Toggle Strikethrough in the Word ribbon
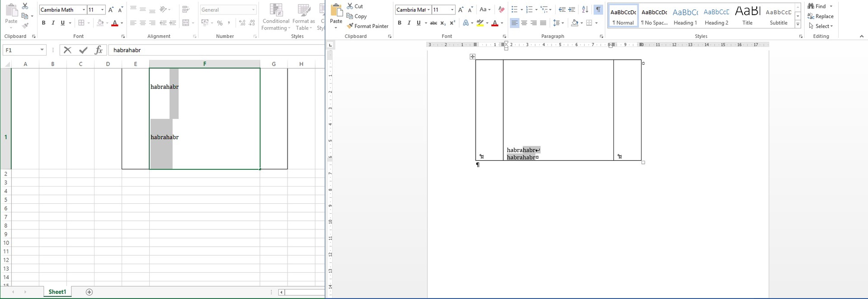Image resolution: width=868 pixels, height=299 pixels. pyautogui.click(x=433, y=23)
